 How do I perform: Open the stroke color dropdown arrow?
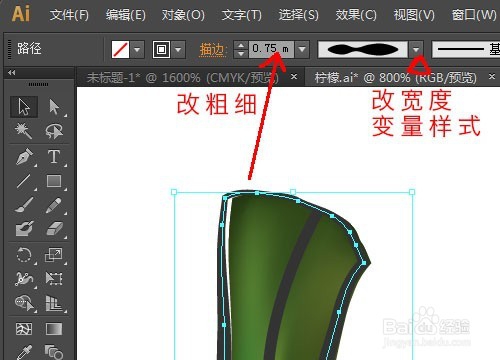[178, 50]
